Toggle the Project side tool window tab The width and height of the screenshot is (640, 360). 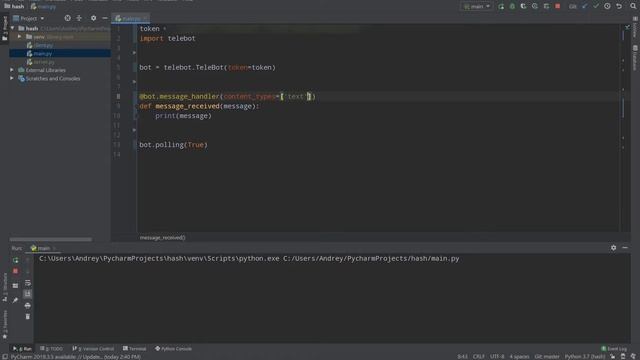point(5,28)
